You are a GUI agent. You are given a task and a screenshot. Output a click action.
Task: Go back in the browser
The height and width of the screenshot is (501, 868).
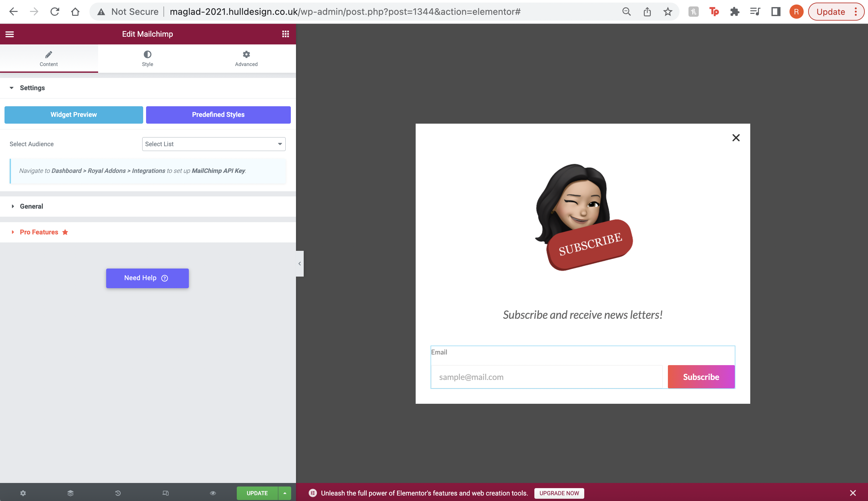point(13,12)
